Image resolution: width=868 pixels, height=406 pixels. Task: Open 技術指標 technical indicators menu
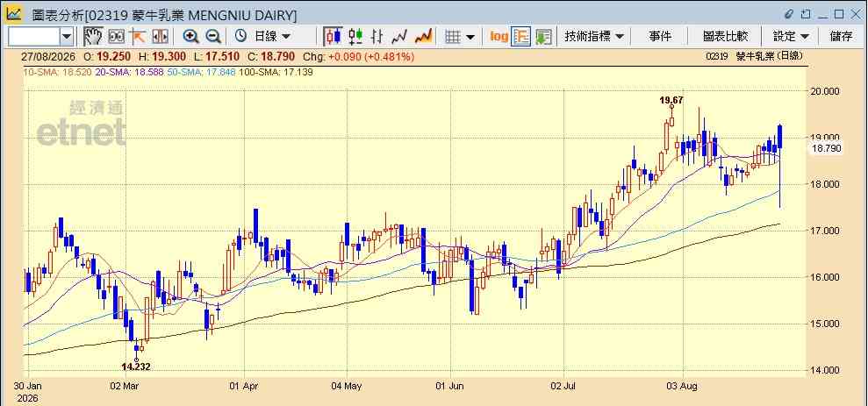(594, 37)
